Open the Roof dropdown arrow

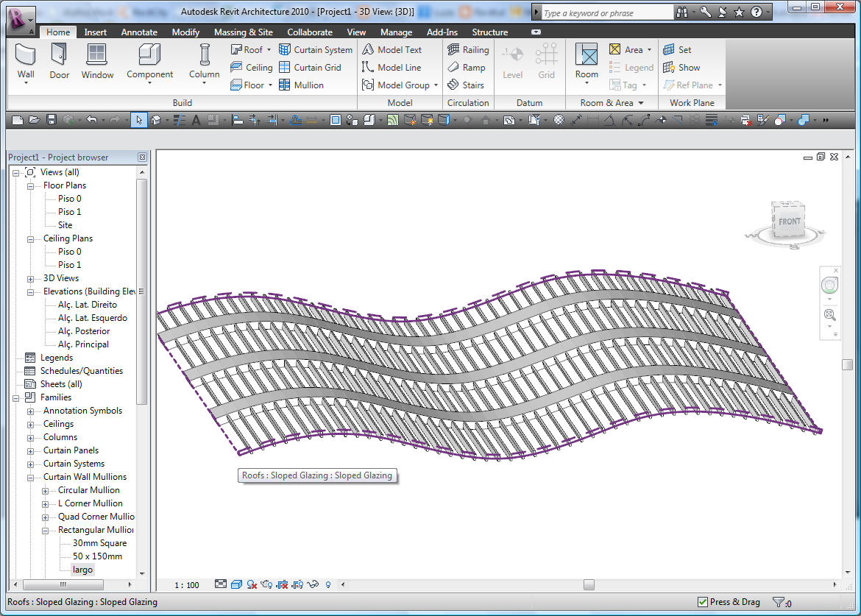(269, 50)
